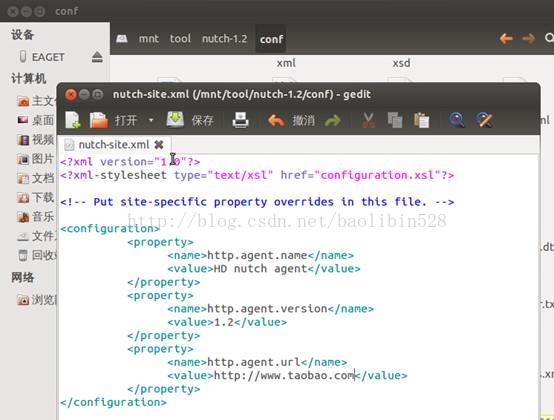Go forward with file manager forward arrow

click(x=529, y=38)
